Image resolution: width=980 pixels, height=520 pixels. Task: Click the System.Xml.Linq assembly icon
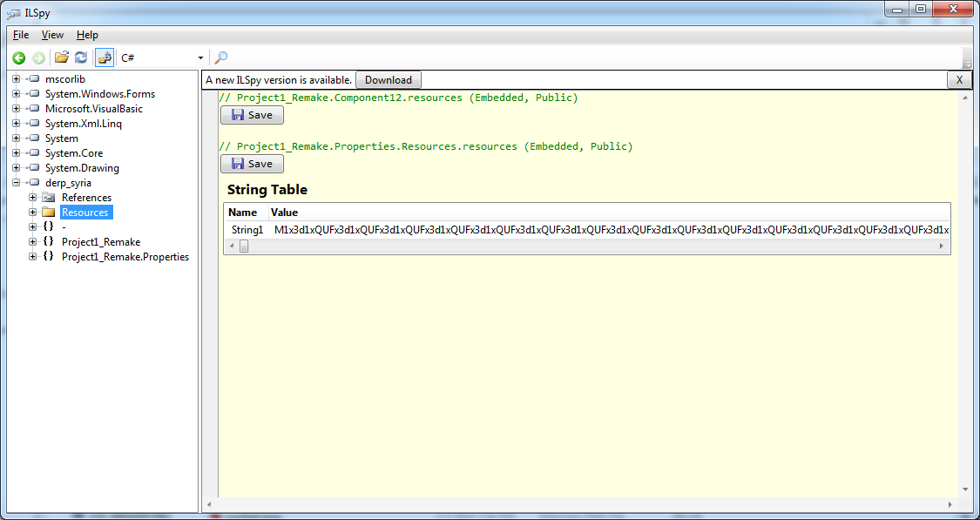click(34, 124)
